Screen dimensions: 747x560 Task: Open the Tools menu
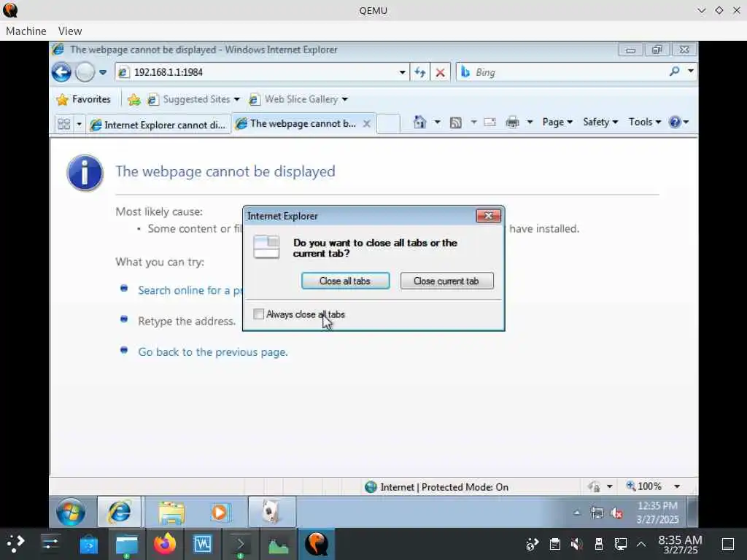tap(645, 122)
